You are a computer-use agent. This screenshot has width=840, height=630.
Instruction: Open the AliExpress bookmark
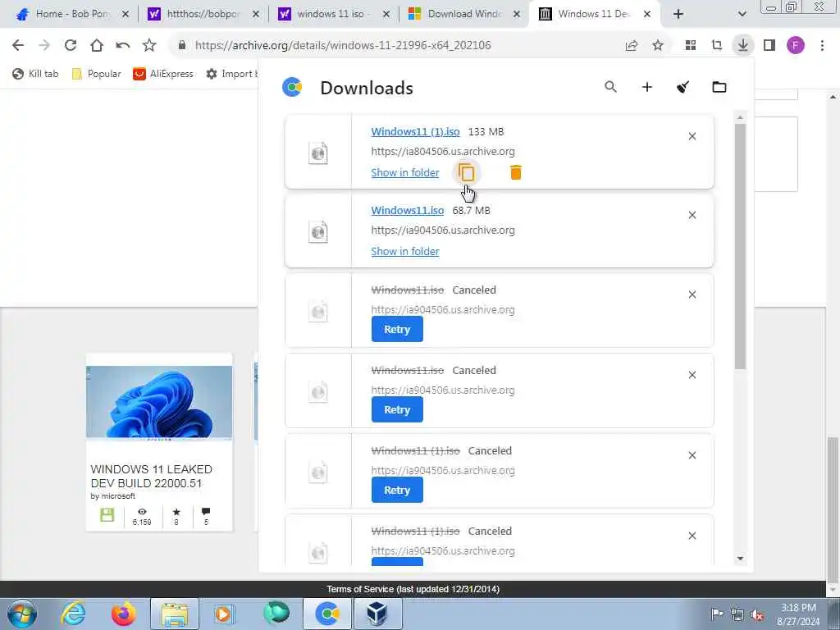tap(163, 74)
